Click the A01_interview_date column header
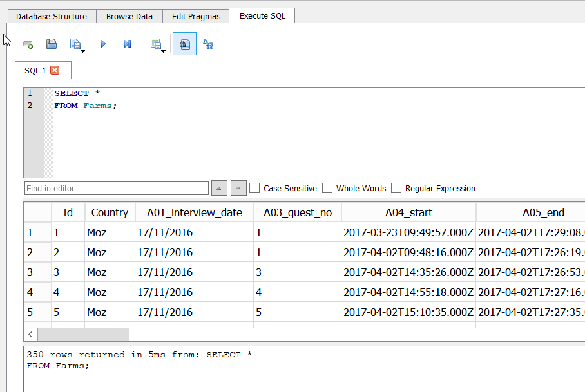This screenshot has height=392, width=585. click(195, 212)
